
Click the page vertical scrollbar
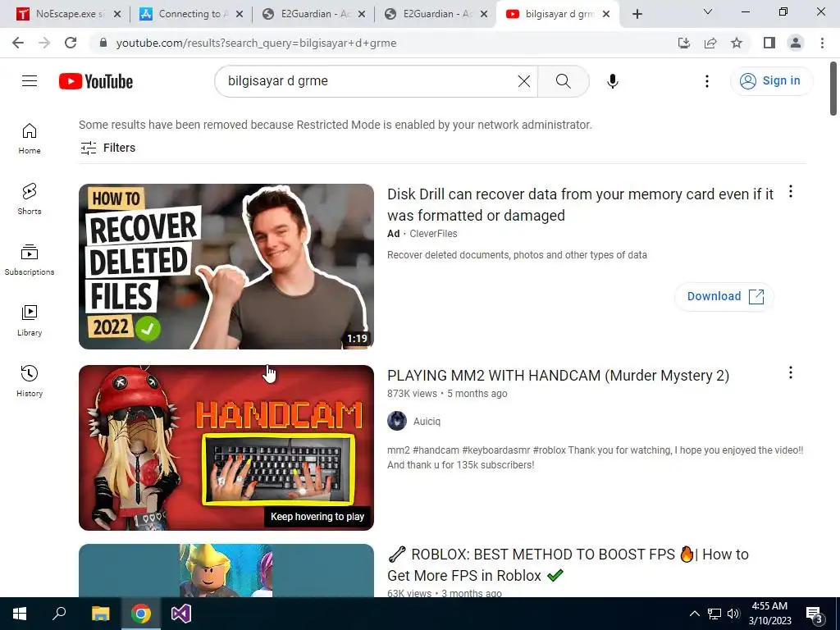pos(833,89)
